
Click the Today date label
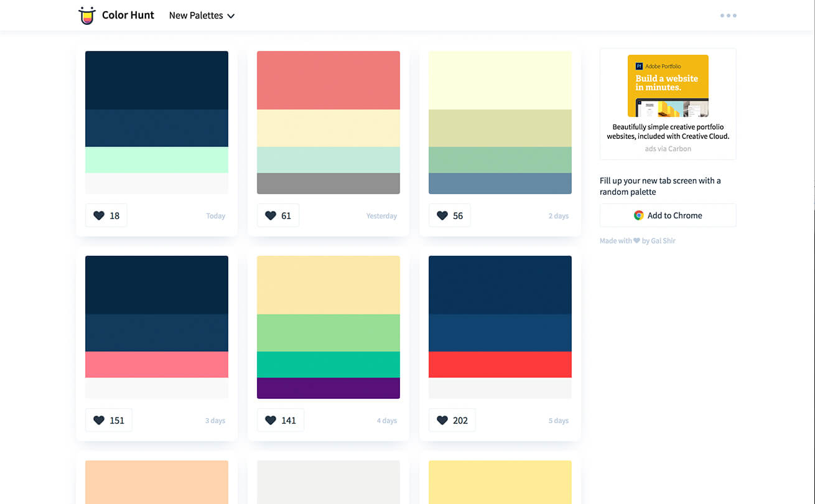[216, 216]
